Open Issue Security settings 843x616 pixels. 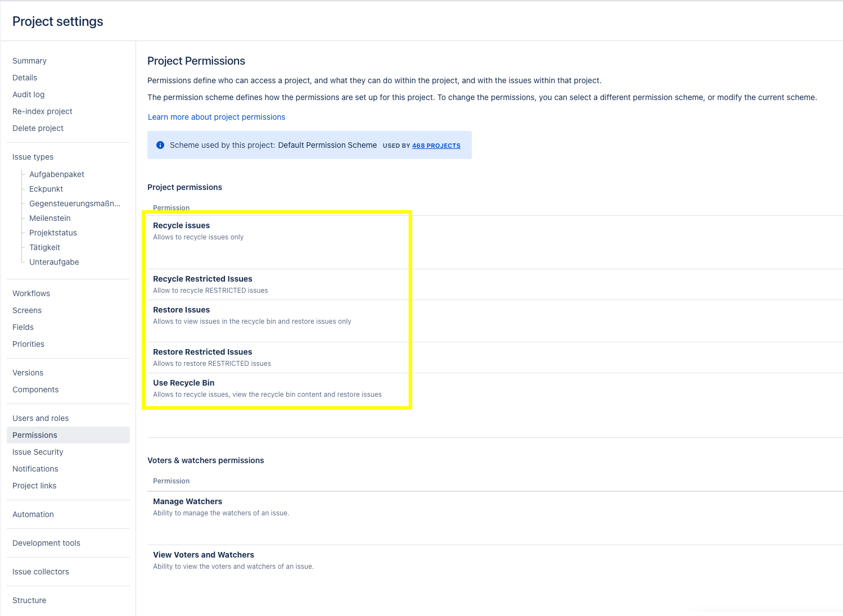[x=38, y=452]
